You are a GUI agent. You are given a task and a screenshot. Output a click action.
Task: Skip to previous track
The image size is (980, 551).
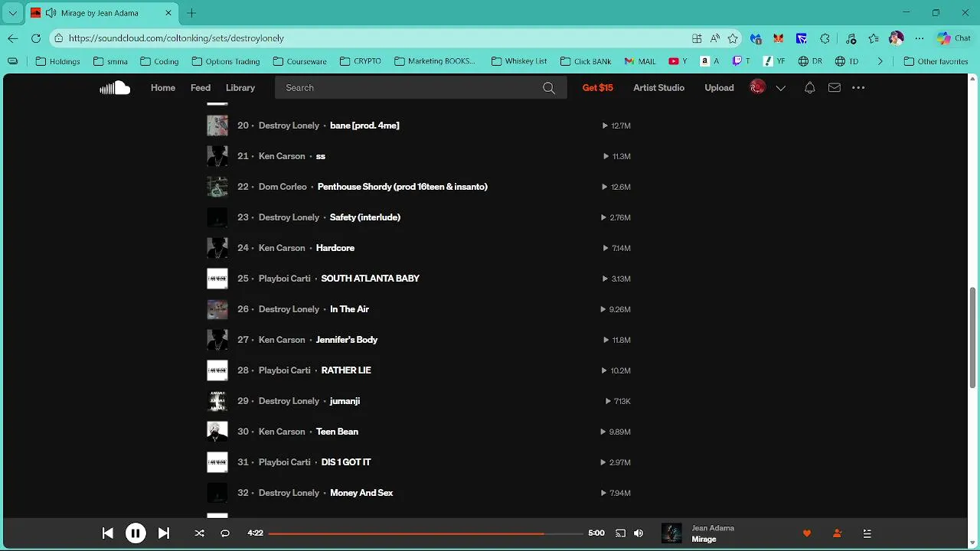(108, 533)
